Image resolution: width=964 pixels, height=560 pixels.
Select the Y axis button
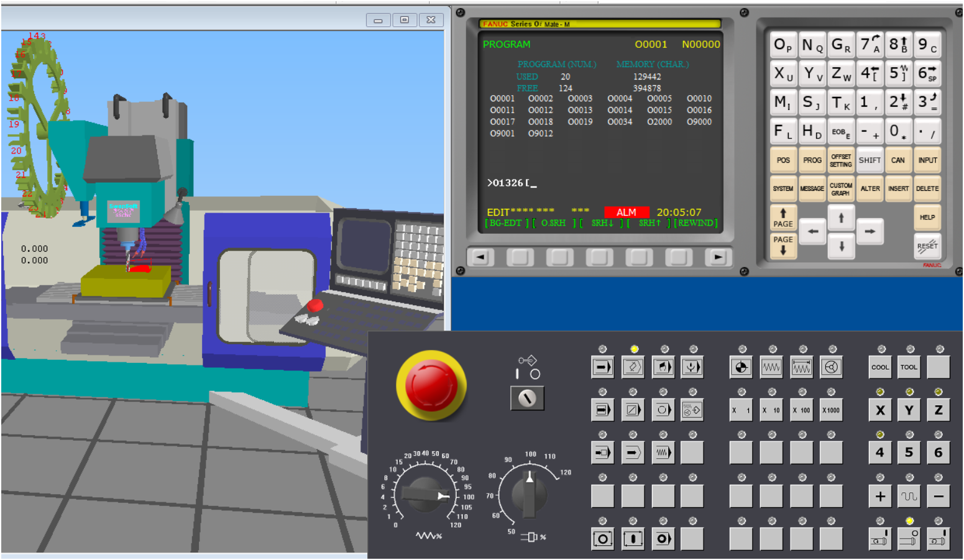(909, 410)
